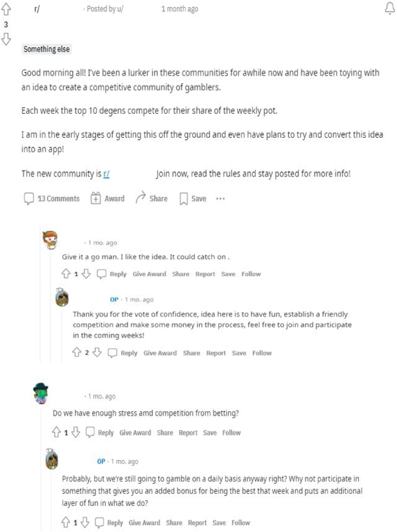This screenshot has height=532, width=397.
Task: Give Award to OP's 'Probably, but we're still' comment
Action: pos(144,523)
